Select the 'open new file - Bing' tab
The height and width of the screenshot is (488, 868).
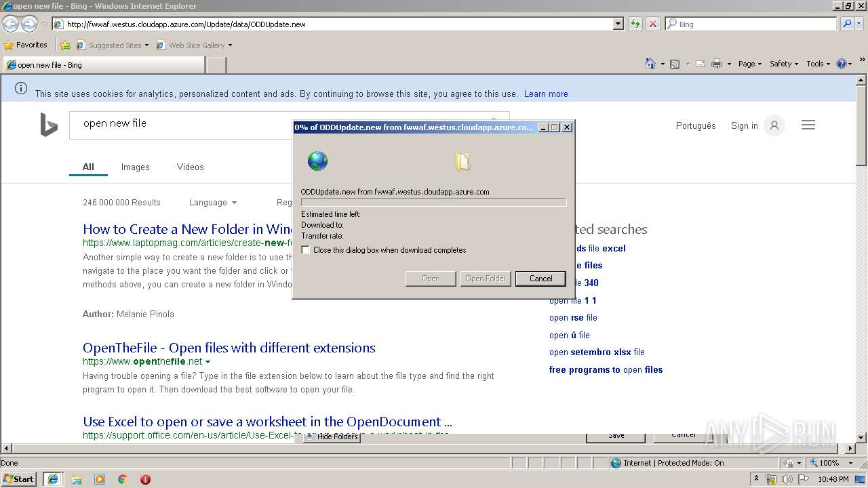(x=104, y=65)
